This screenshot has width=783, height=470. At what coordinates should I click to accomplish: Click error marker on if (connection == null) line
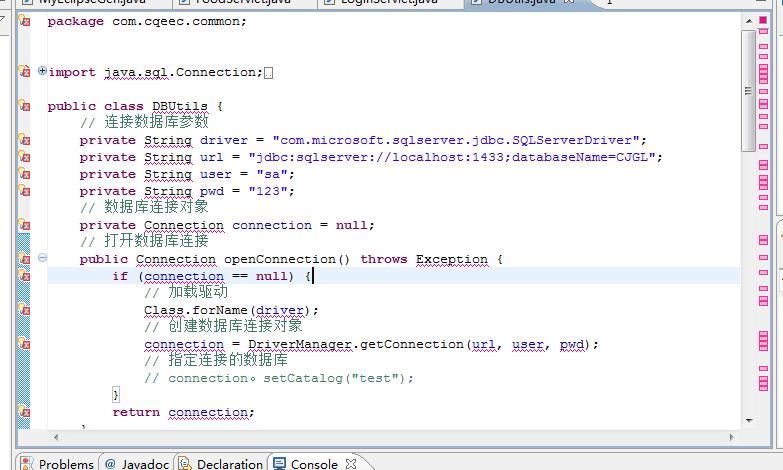(x=24, y=275)
